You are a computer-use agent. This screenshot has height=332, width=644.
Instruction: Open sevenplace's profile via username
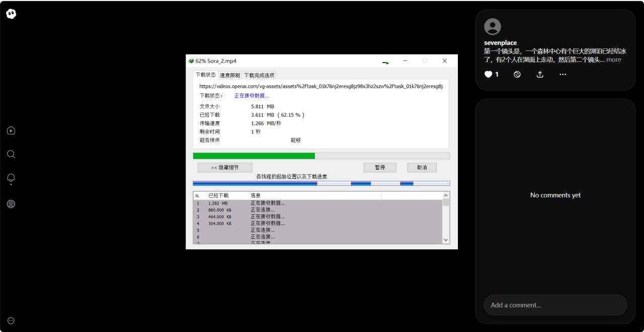[x=501, y=43]
